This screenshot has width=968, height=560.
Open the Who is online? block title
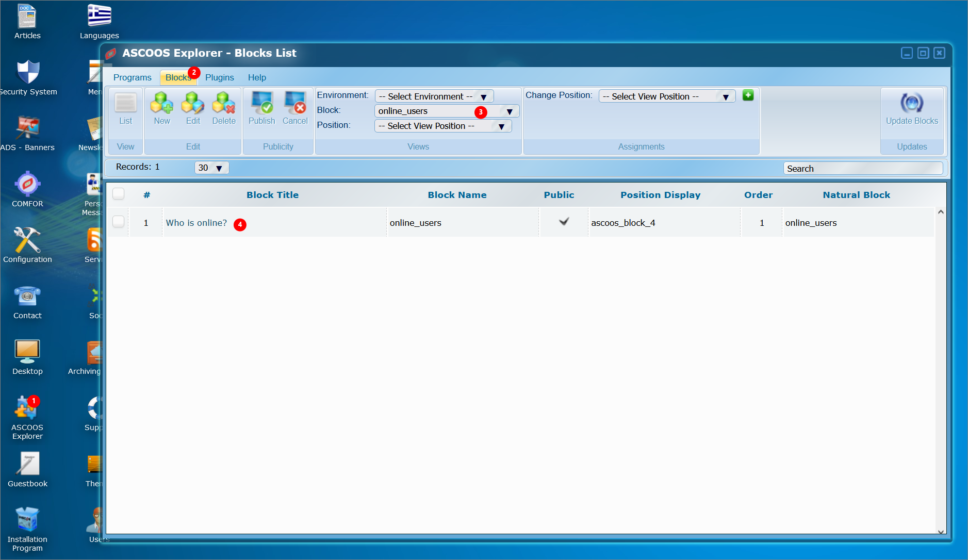click(196, 223)
